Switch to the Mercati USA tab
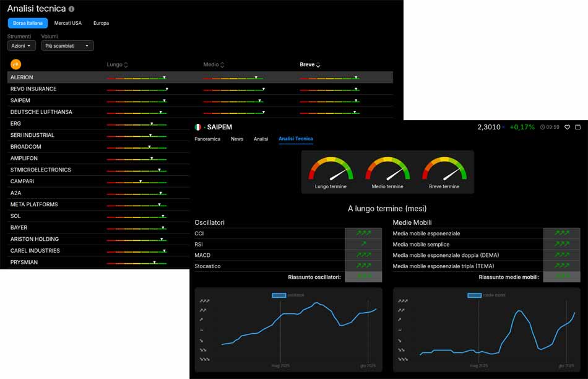The image size is (588, 379). click(x=68, y=23)
